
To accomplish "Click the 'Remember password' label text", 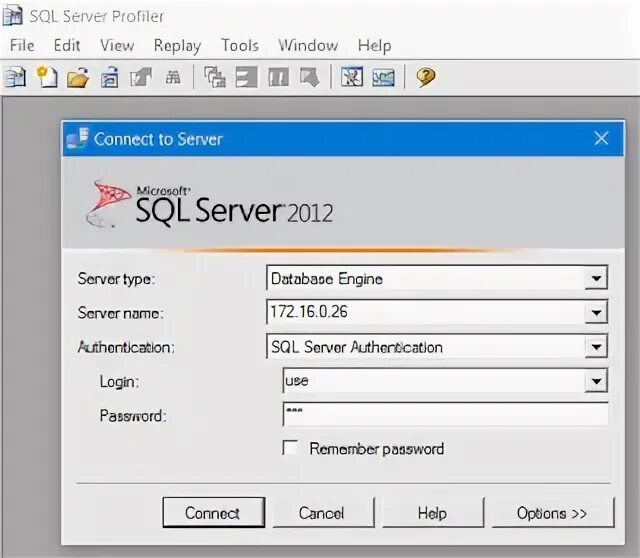I will (376, 449).
